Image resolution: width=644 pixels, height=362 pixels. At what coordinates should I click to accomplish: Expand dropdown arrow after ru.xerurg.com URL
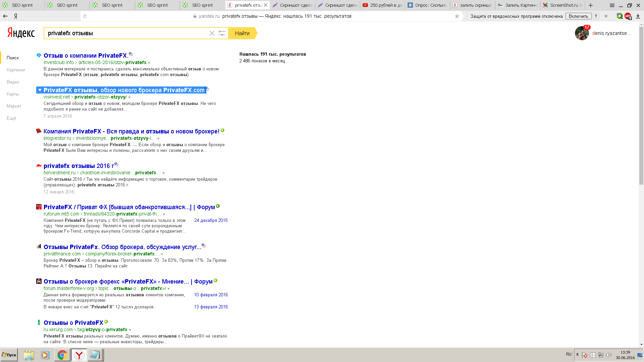coord(130,330)
